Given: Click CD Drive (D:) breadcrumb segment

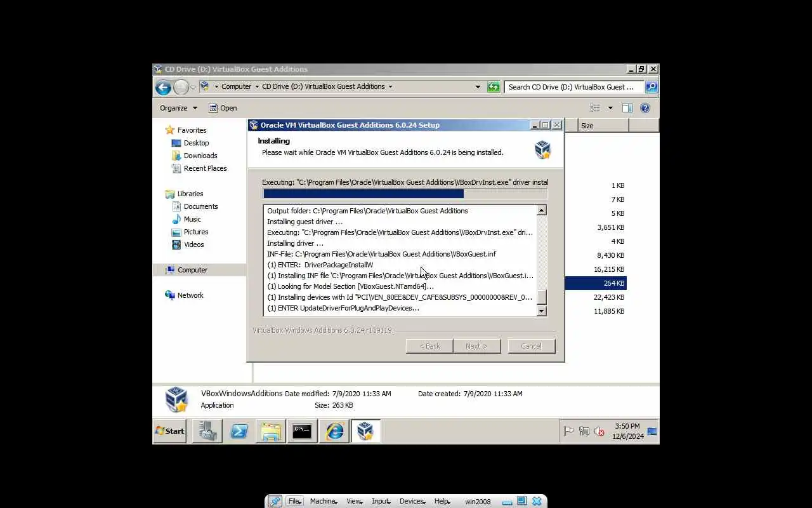Looking at the screenshot, I should [324, 86].
